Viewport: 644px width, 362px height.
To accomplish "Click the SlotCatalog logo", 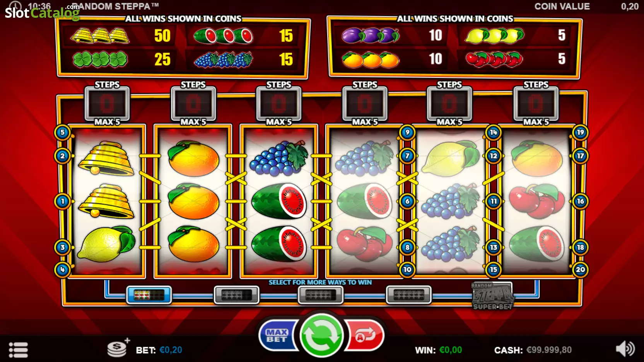I will pyautogui.click(x=42, y=12).
